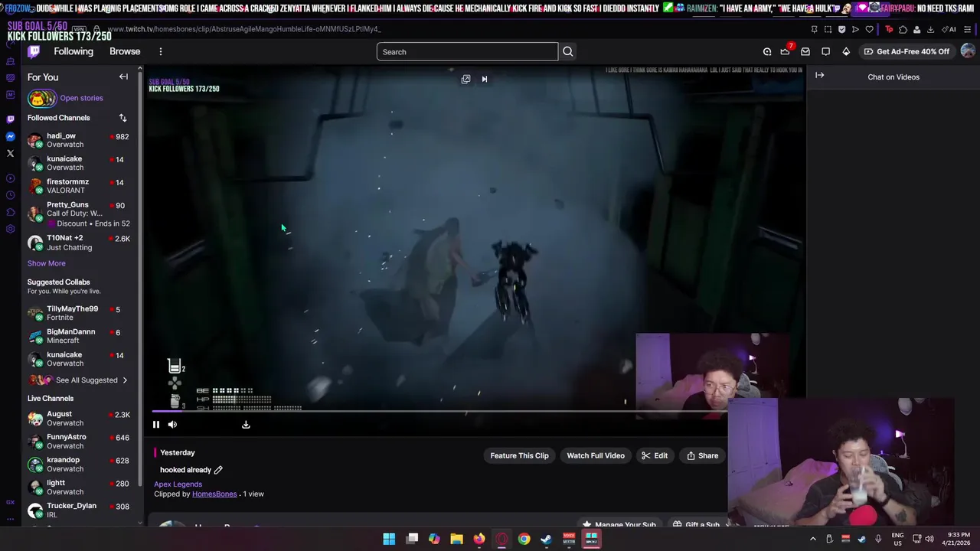Open the Twitch home logo
Image resolution: width=980 pixels, height=551 pixels.
(x=34, y=51)
